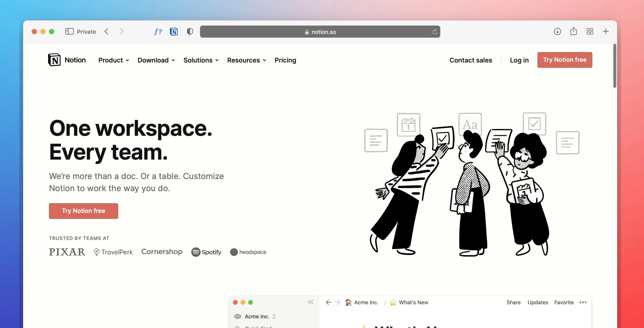This screenshot has height=328, width=644.
Task: Show tab overview grid
Action: (590, 32)
